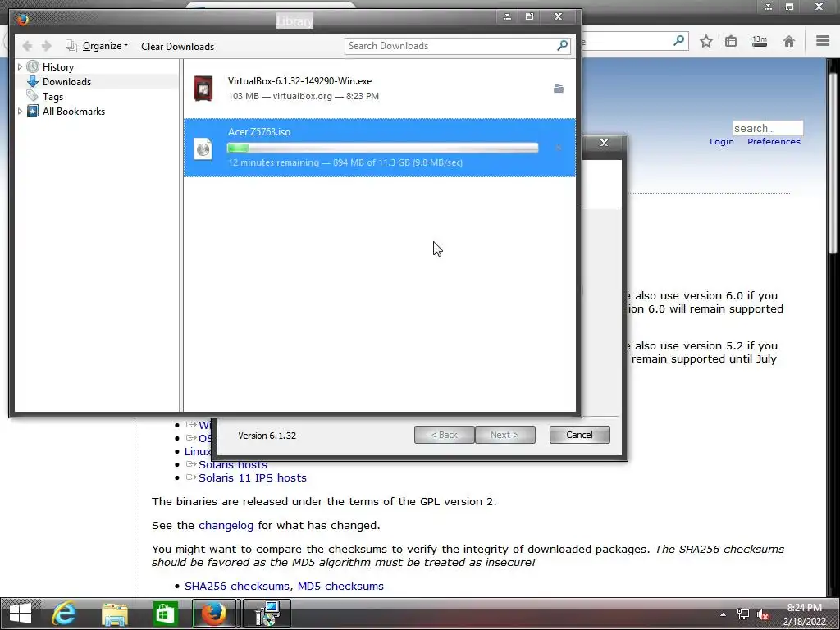Screen dimensions: 840x630
Task: Click the Login link
Action: [x=722, y=141]
